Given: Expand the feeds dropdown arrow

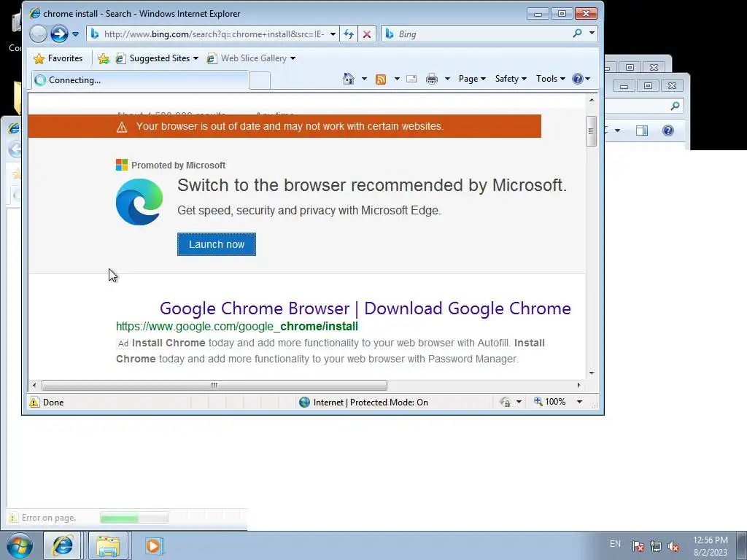Looking at the screenshot, I should point(397,79).
